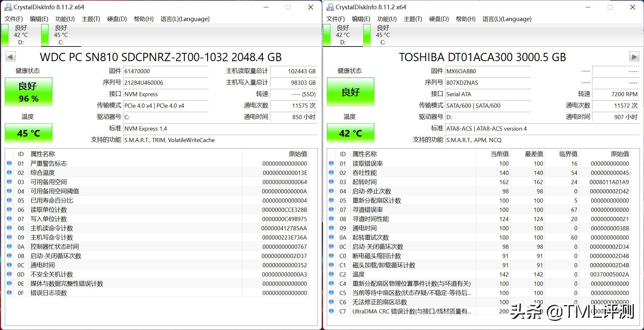
Task: Click the 良好 96% health status button
Action: (28, 92)
